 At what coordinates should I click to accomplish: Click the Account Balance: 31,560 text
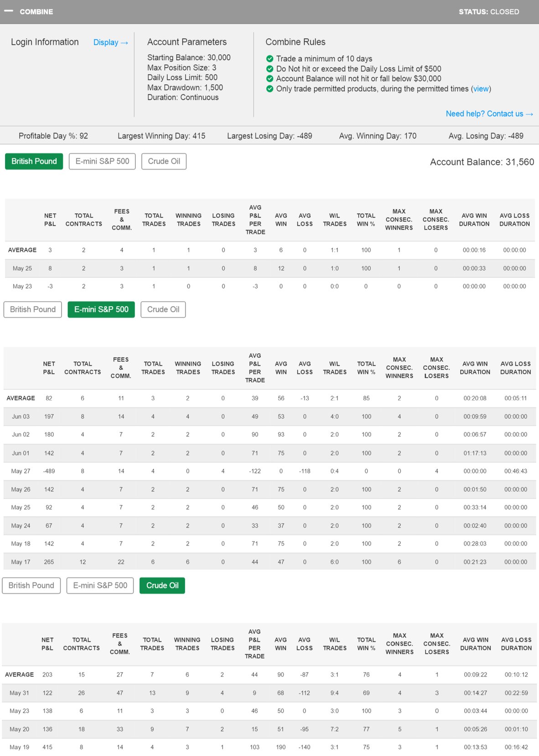coord(482,162)
